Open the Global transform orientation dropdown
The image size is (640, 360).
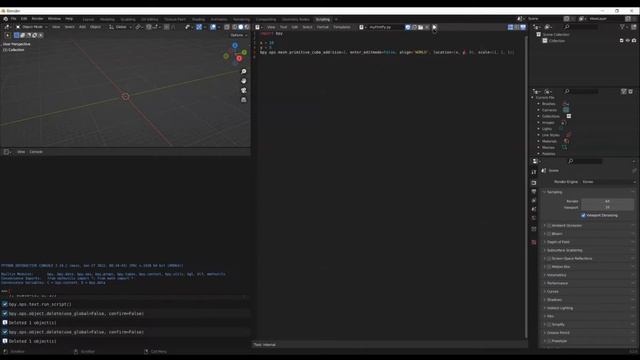[120, 27]
